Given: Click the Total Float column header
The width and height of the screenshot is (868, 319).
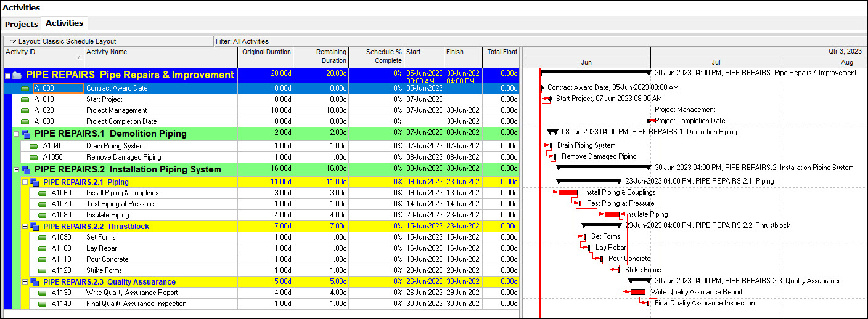Looking at the screenshot, I should (x=501, y=57).
